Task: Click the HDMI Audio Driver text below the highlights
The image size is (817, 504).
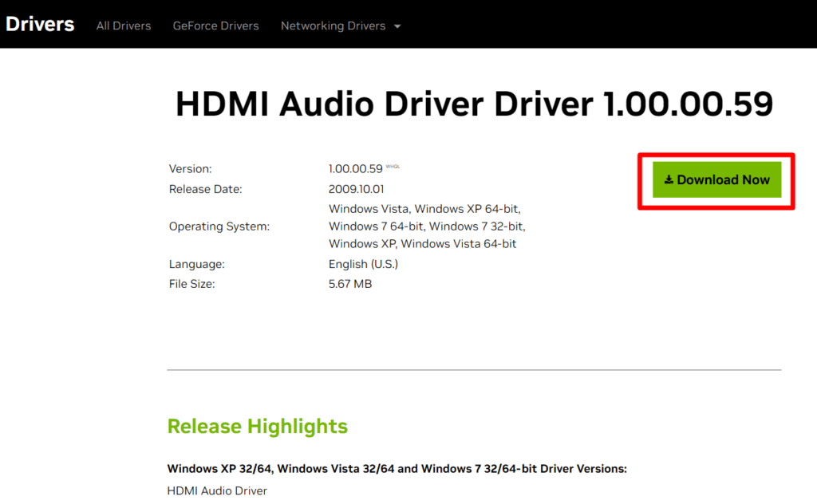Action: coord(217,490)
